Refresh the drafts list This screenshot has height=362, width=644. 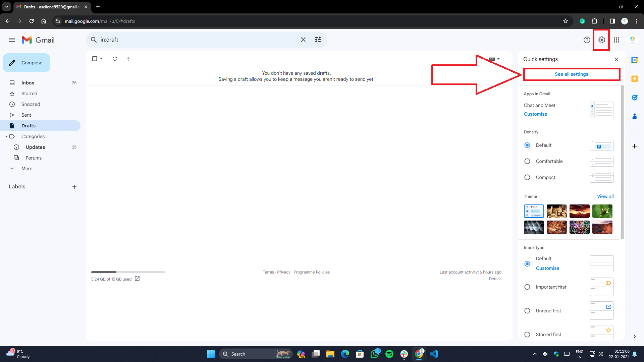115,59
